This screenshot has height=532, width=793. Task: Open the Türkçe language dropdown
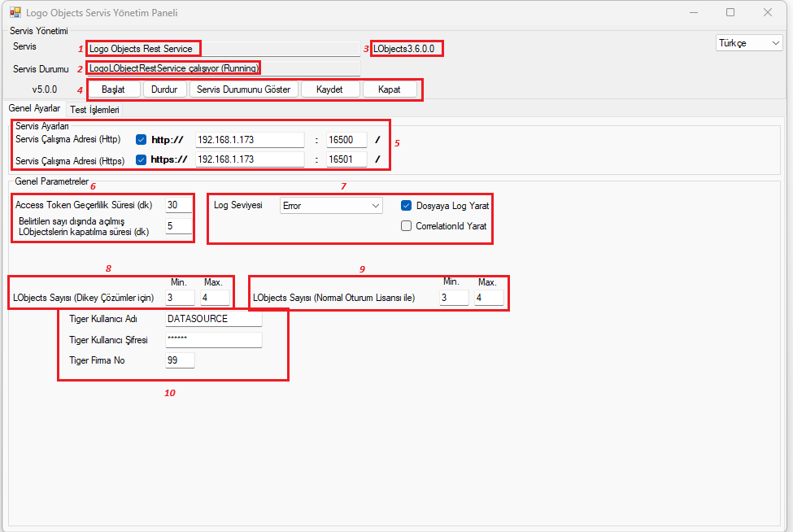749,43
